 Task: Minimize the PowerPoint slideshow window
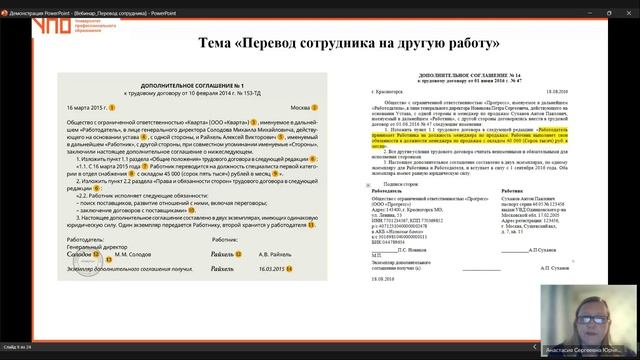590,13
